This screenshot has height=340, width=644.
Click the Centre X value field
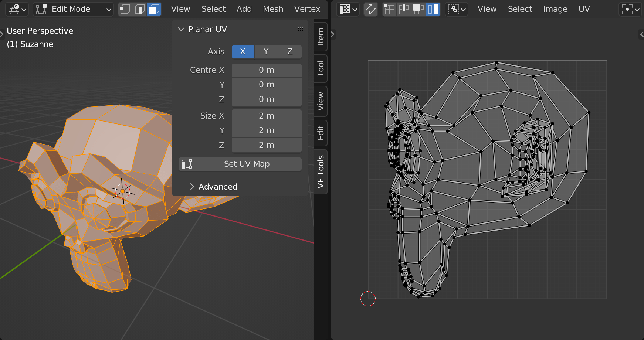(x=267, y=70)
